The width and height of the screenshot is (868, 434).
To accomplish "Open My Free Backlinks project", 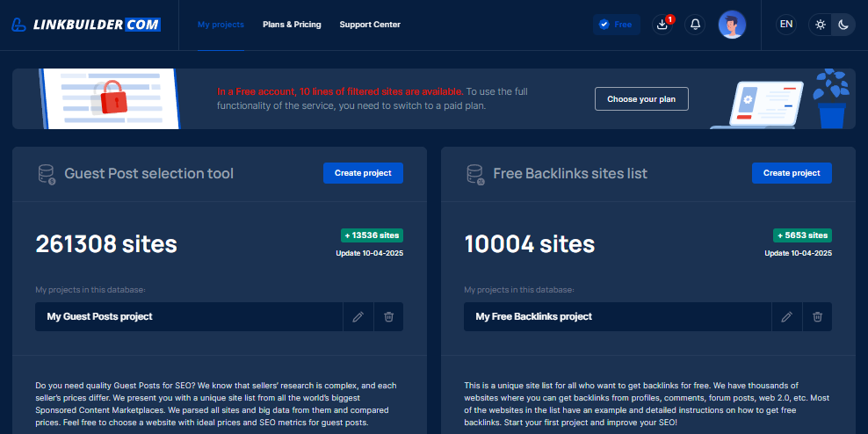I will (x=618, y=316).
